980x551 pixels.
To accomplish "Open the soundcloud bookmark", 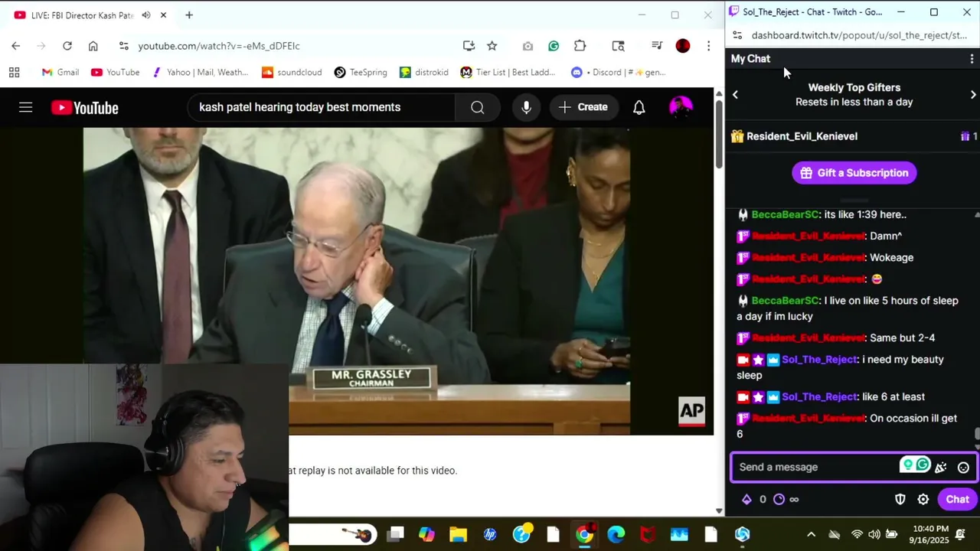I will [292, 72].
